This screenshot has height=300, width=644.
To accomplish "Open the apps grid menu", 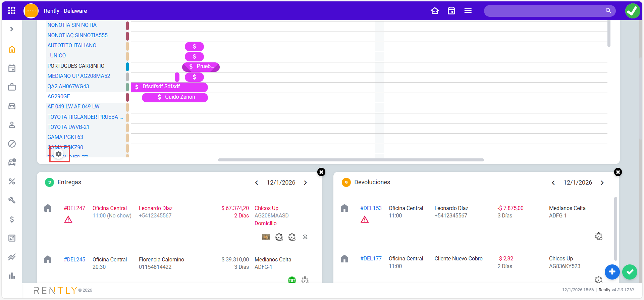I will point(12,11).
